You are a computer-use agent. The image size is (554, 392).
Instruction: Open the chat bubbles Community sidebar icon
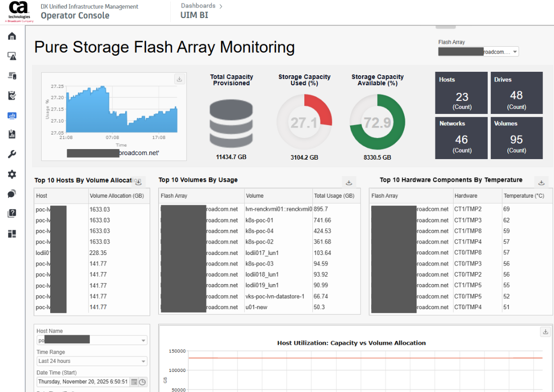pyautogui.click(x=12, y=194)
